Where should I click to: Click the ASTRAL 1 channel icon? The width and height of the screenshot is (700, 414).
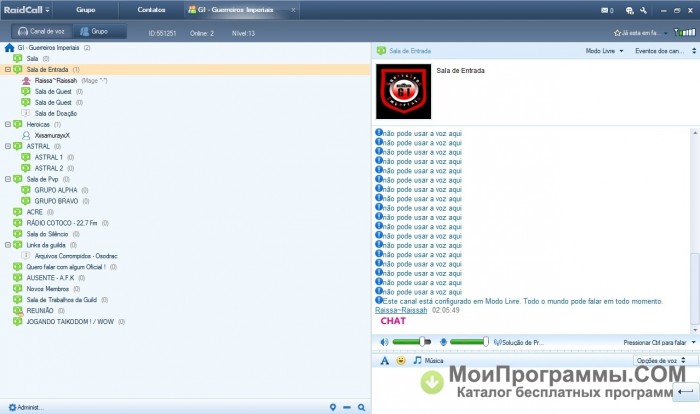(x=26, y=157)
